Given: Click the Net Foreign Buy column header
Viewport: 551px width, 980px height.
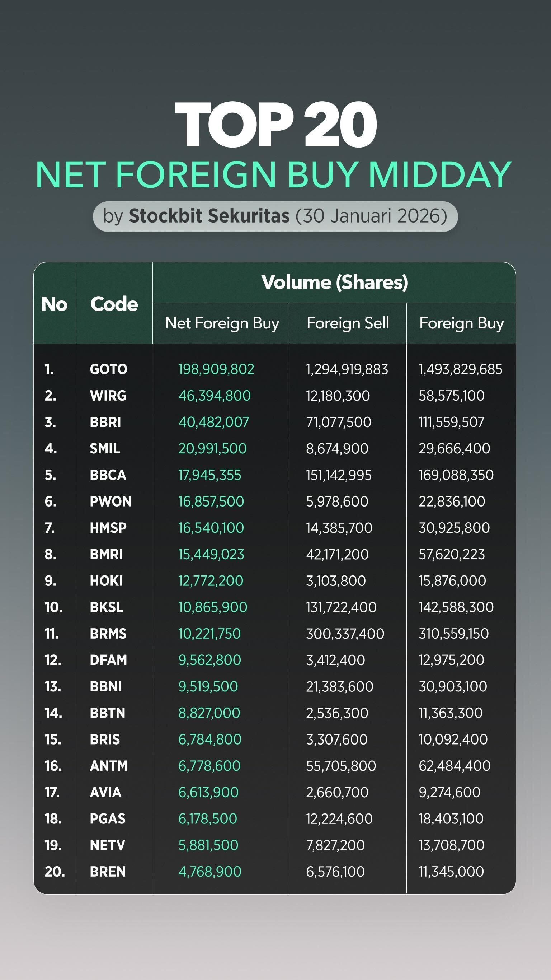Looking at the screenshot, I should tap(222, 323).
